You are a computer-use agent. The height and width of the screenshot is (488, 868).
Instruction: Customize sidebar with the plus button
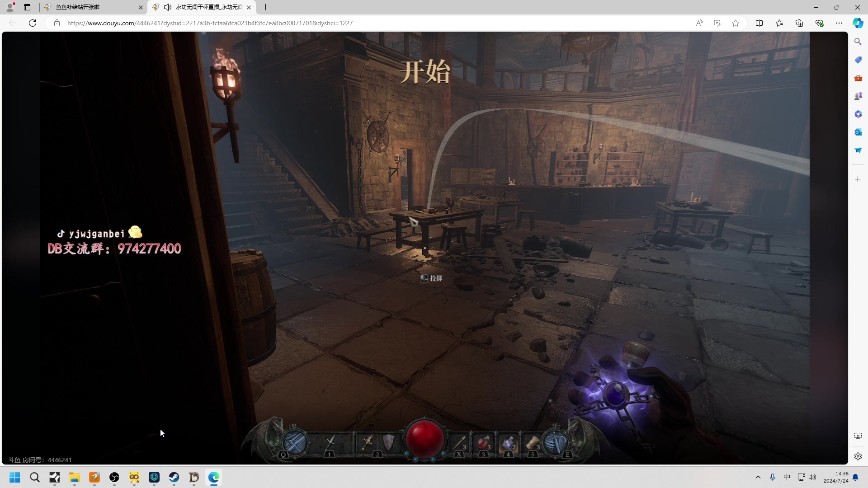(x=858, y=179)
